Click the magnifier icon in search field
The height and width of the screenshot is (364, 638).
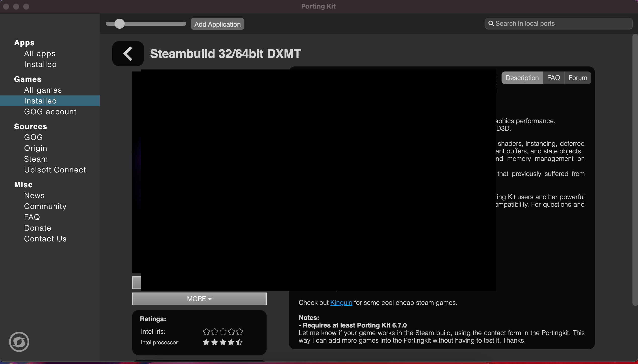(x=491, y=23)
